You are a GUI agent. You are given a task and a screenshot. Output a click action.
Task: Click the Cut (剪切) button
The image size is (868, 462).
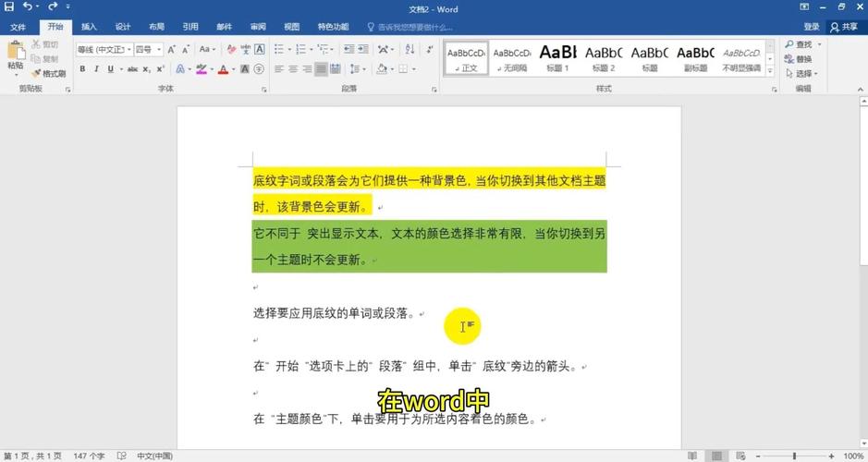coord(45,44)
